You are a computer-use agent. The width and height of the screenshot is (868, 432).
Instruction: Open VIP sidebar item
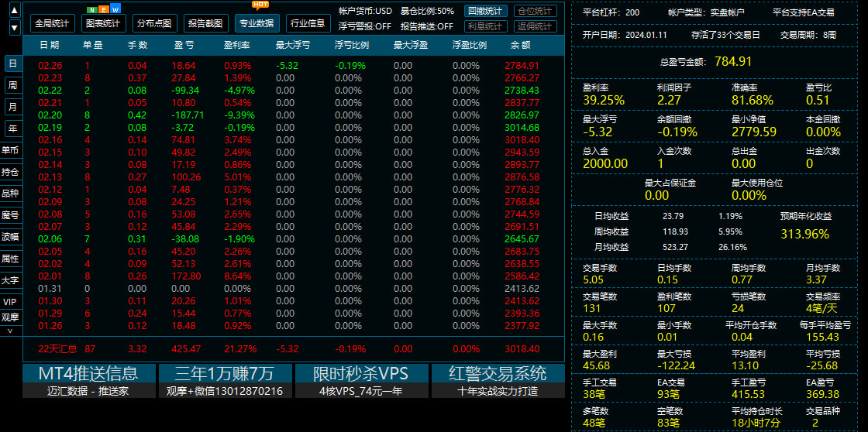pyautogui.click(x=11, y=301)
